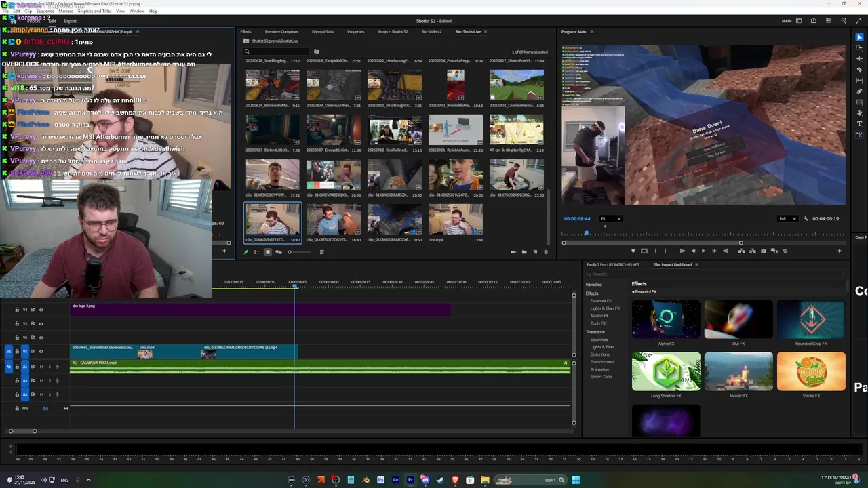Viewport: 868px width, 488px height.
Task: Open the Full playback resolution dropdown
Action: click(787, 218)
